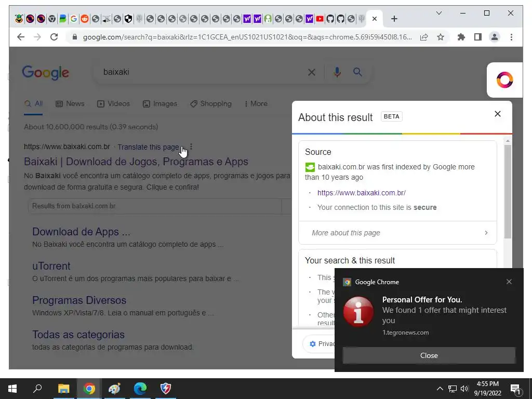Open the uTorrent sitelink
532x399 pixels.
pyautogui.click(x=51, y=266)
